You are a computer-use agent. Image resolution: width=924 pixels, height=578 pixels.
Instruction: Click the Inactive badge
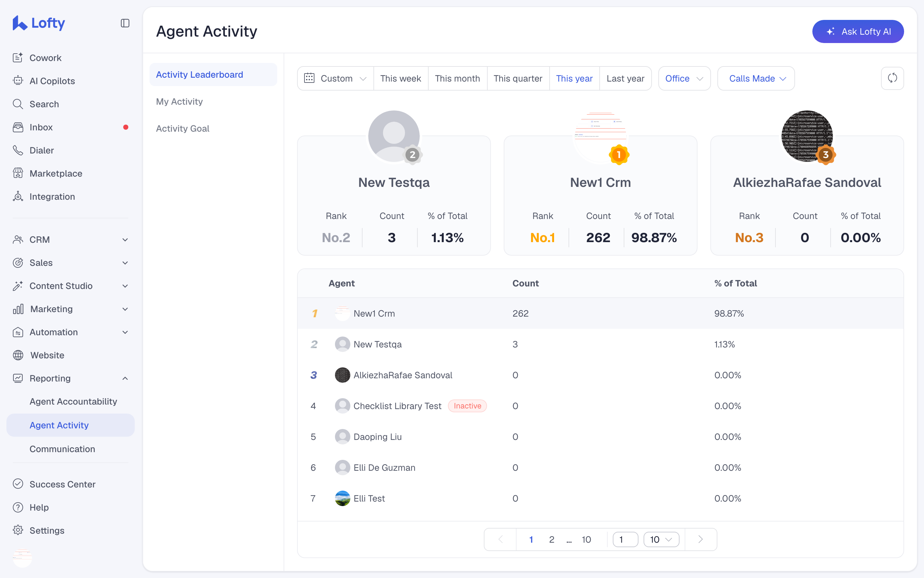(467, 406)
